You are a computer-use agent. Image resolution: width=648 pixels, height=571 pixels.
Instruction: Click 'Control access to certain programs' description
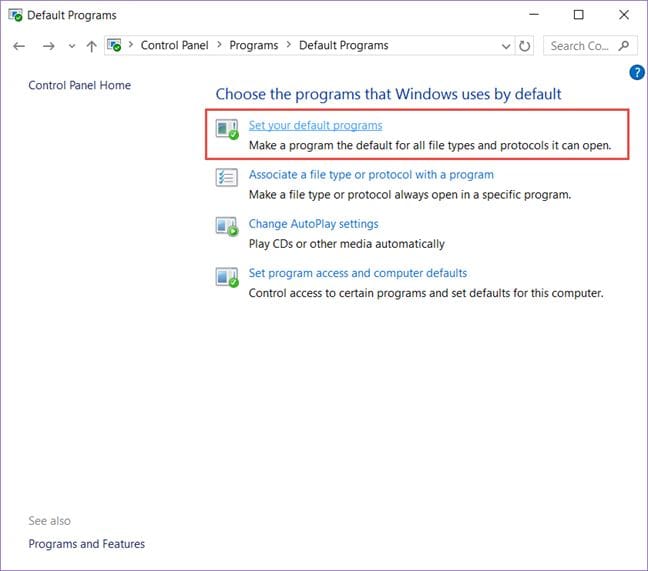(426, 293)
